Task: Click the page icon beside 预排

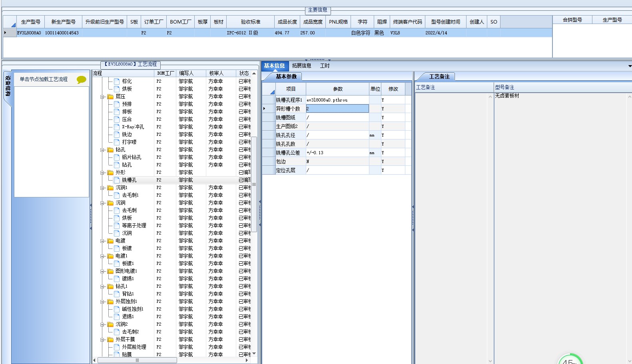Action: point(117,104)
